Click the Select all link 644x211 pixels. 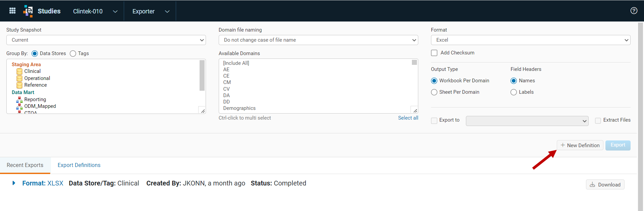tap(408, 118)
